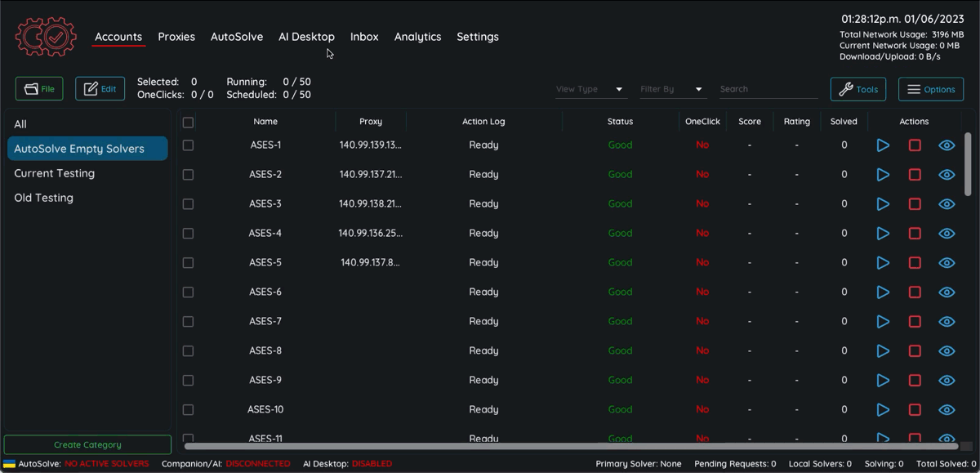Go to the Analytics tab
The image size is (980, 473).
click(417, 37)
